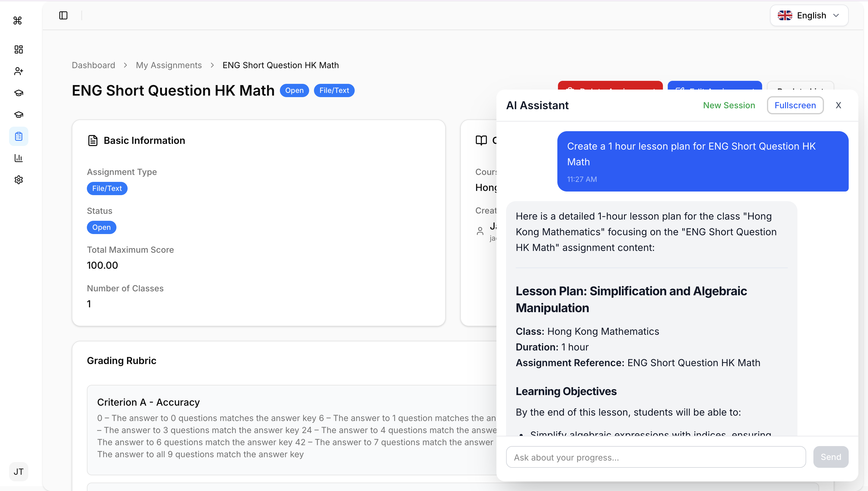Viewport: 868px width, 491px height.
Task: Open the English language dropdown
Action: 809,15
